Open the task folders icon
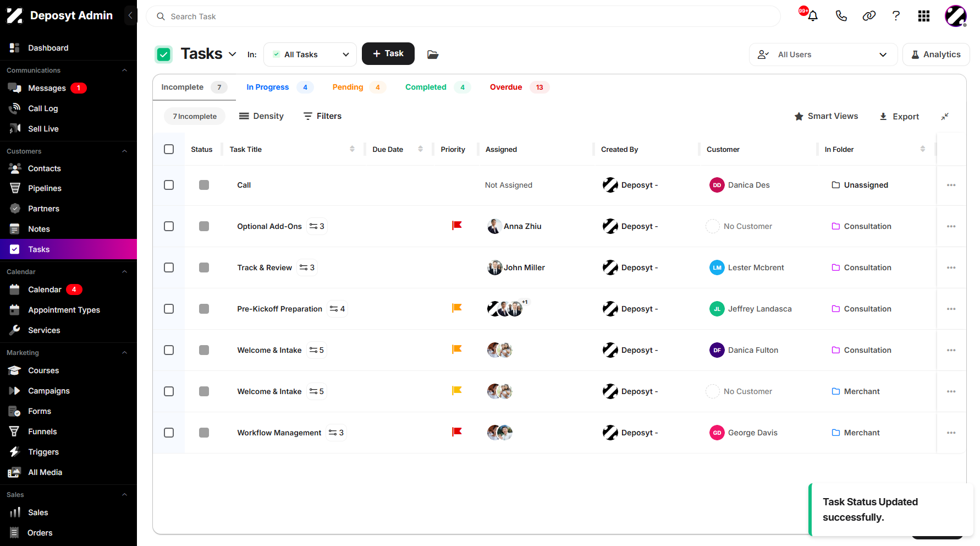The width and height of the screenshot is (980, 546). point(433,54)
